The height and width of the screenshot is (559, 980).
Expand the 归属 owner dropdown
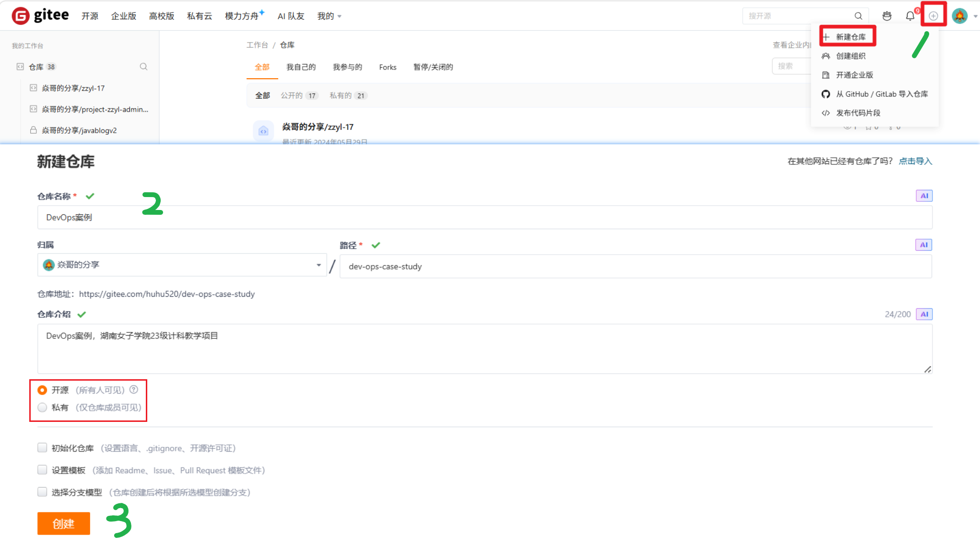click(x=182, y=265)
